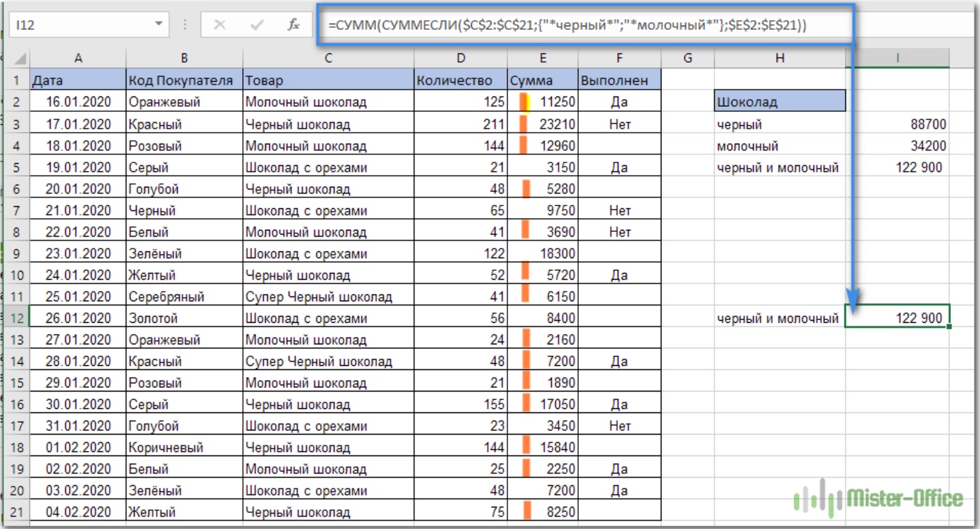Image resolution: width=980 pixels, height=529 pixels.
Task: Select the sum cell 8250
Action: pos(543,512)
